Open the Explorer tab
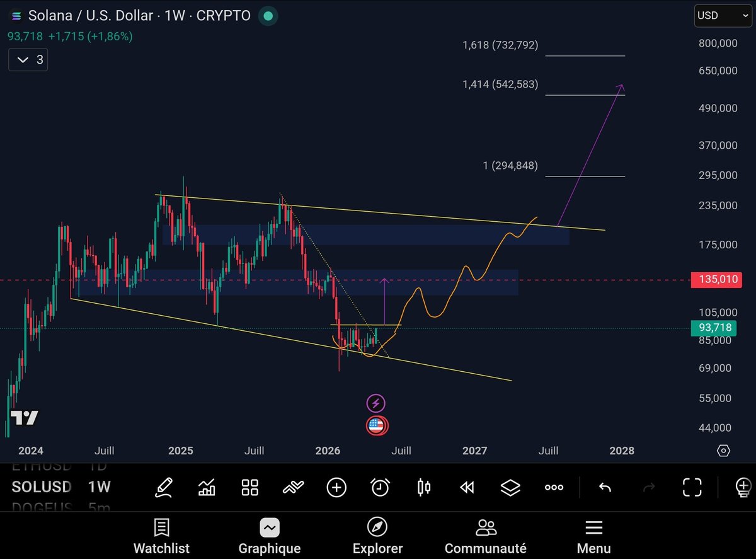The width and height of the screenshot is (756, 559). tap(377, 536)
